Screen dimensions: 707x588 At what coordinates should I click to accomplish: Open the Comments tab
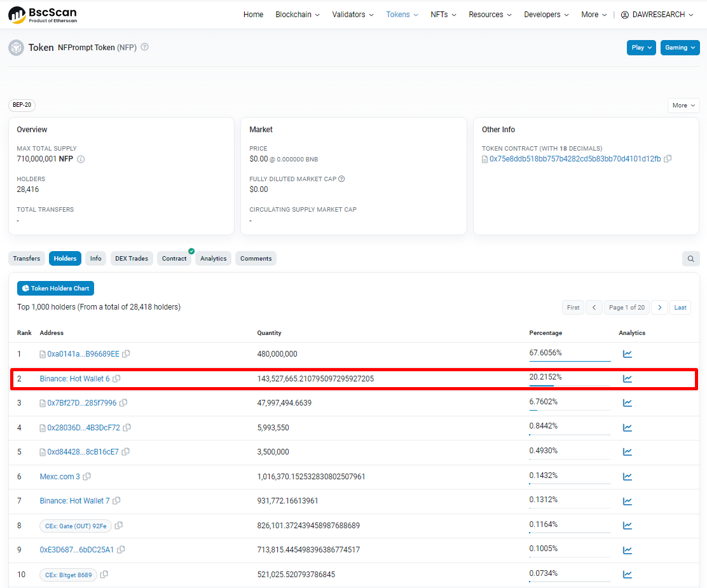(x=256, y=258)
